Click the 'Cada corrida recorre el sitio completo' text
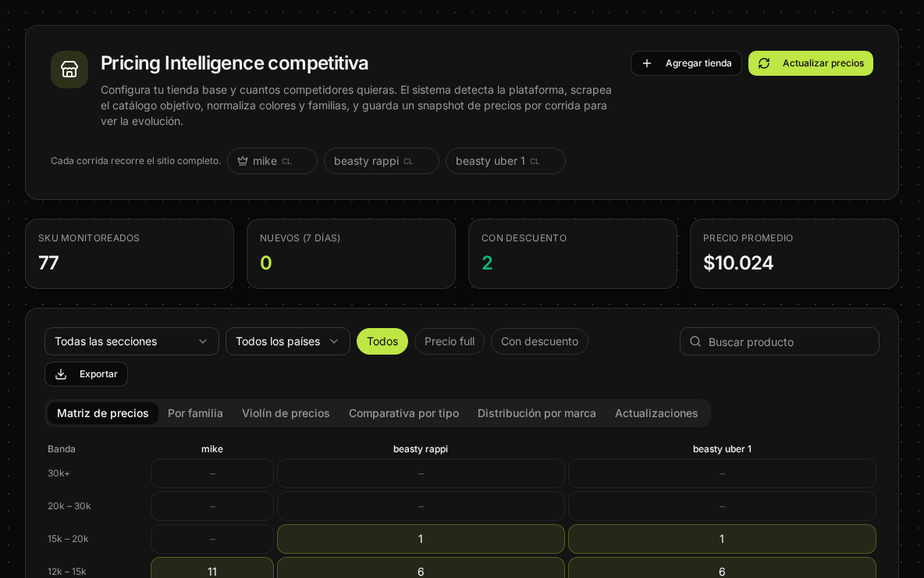The width and height of the screenshot is (924, 578). click(136, 161)
